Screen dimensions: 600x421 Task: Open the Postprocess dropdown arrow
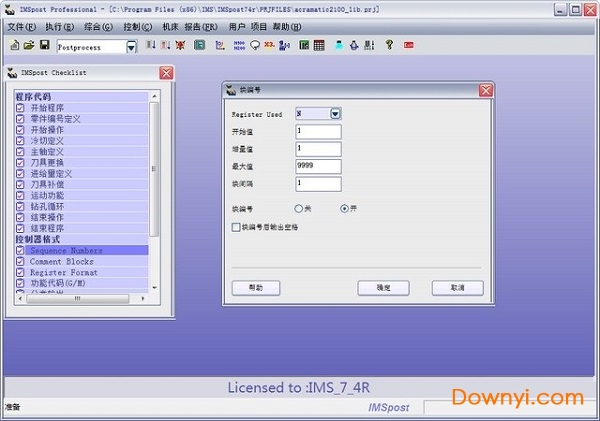(x=131, y=47)
